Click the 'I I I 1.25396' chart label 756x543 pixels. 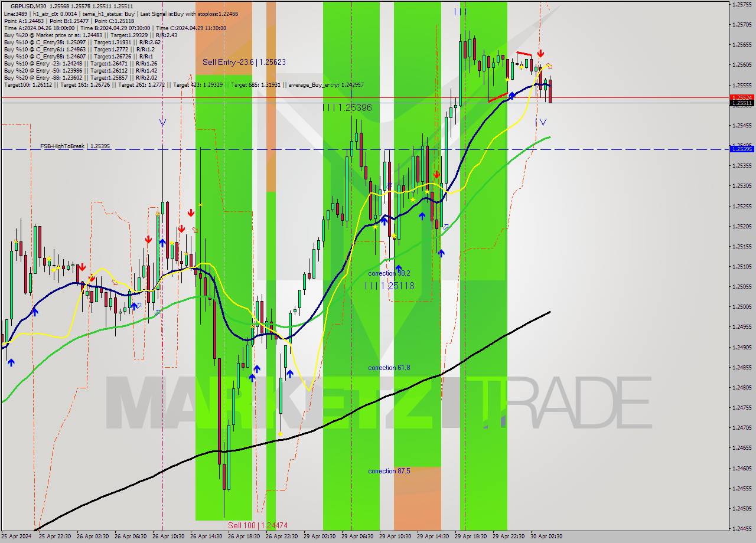347,107
